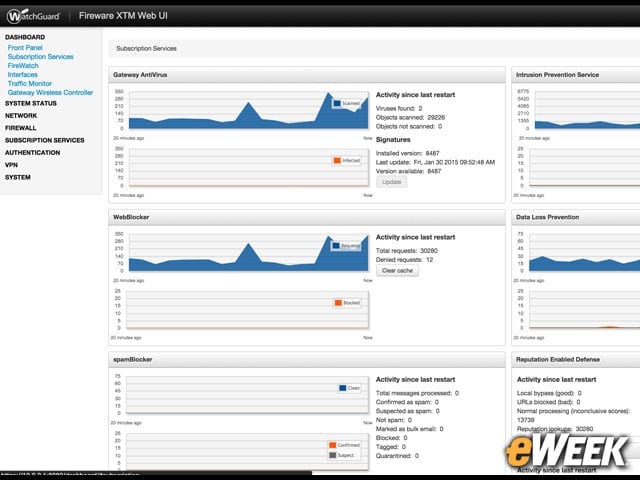Click the 'Installed version: 8487' text
This screenshot has width=640, height=480.
[x=407, y=153]
